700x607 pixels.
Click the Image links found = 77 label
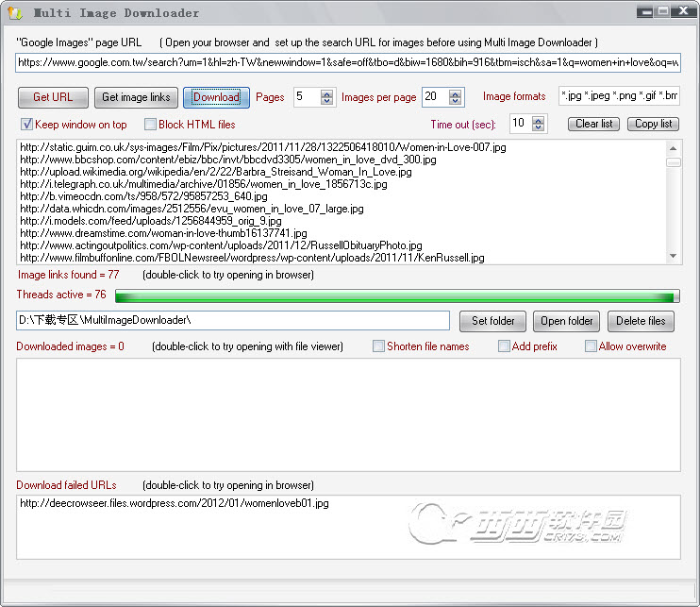click(68, 275)
